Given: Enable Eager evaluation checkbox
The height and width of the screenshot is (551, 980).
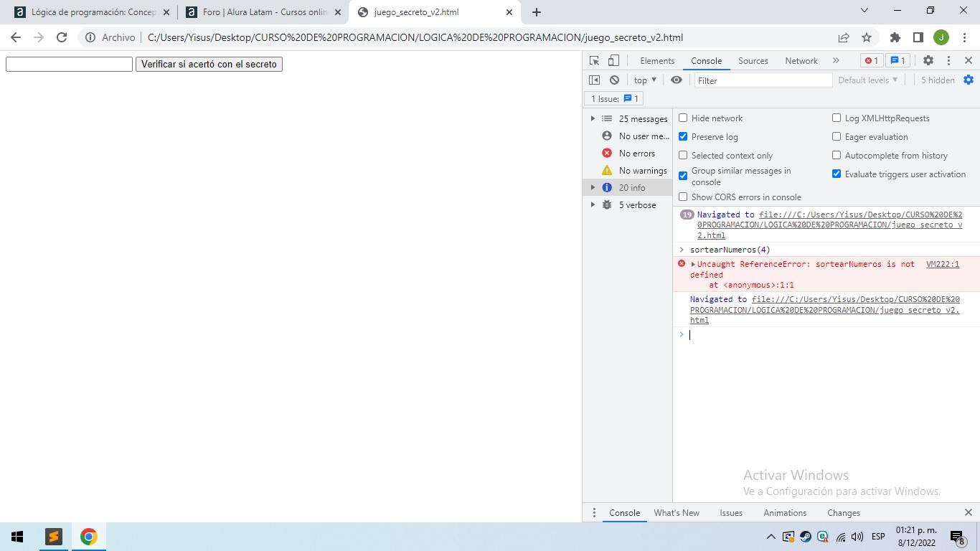Looking at the screenshot, I should click(x=837, y=136).
